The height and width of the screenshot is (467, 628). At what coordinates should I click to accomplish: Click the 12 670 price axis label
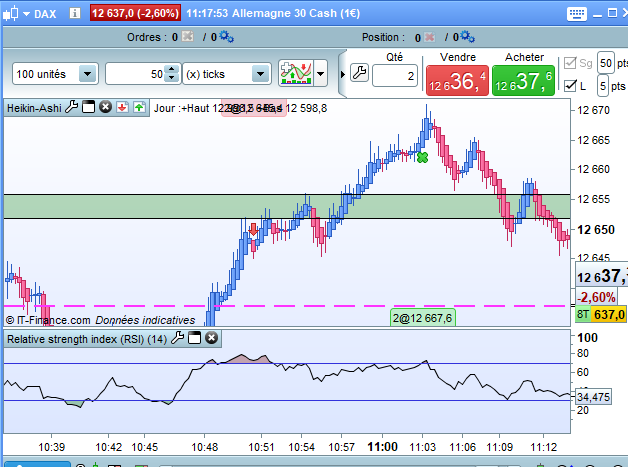click(x=594, y=110)
